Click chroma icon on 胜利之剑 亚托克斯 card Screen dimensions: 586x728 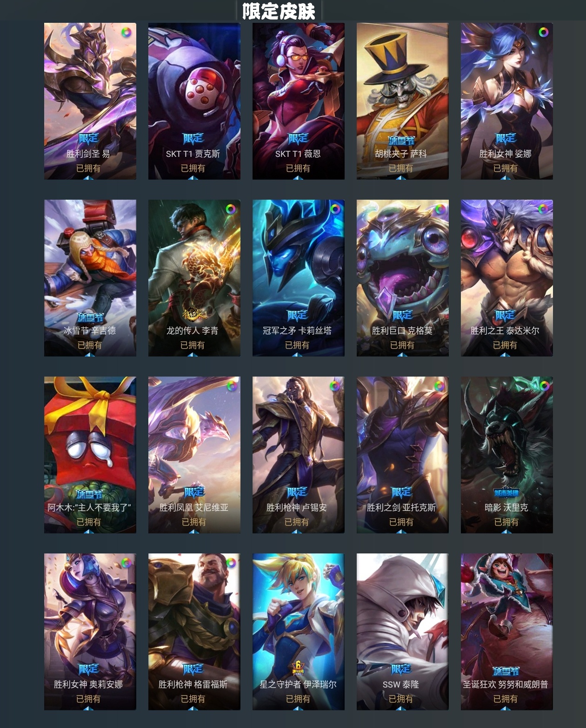tap(439, 386)
